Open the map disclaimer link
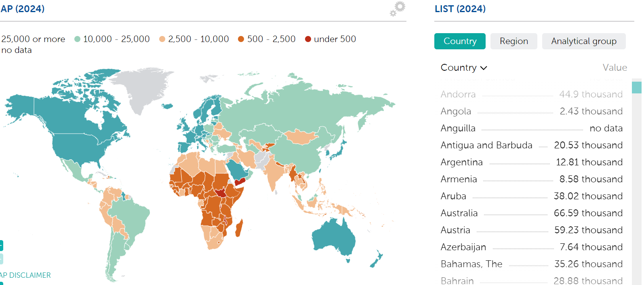Viewport: 644px width, 285px height. tap(25, 275)
